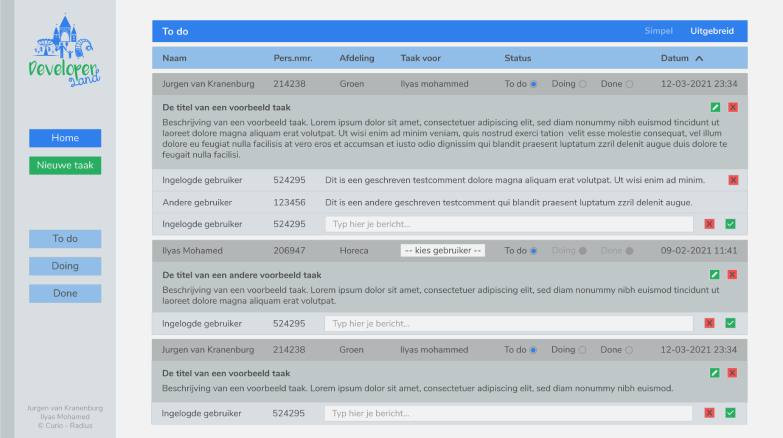Sort by the Afdeling column header
The height and width of the screenshot is (438, 783).
[x=357, y=58]
